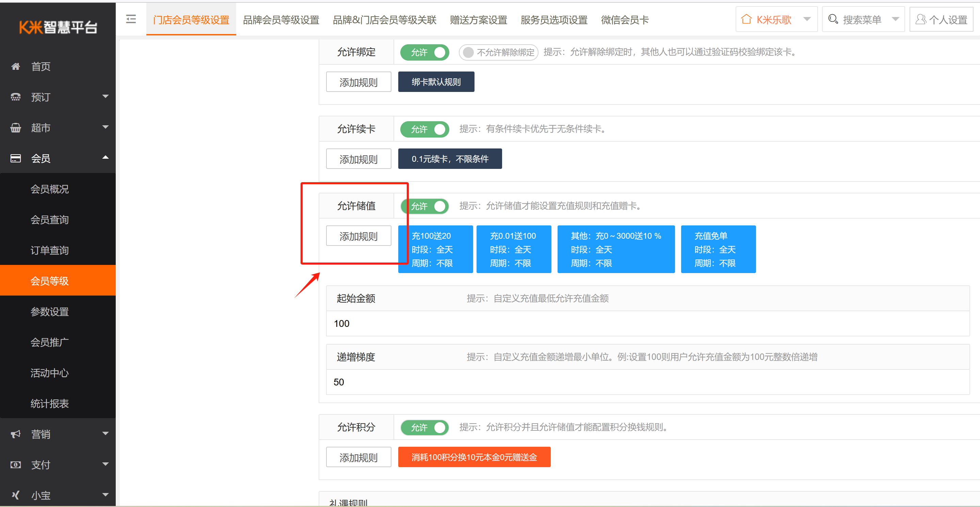Image resolution: width=980 pixels, height=507 pixels.
Task: Toggle the 允许储值 switch
Action: [x=424, y=206]
